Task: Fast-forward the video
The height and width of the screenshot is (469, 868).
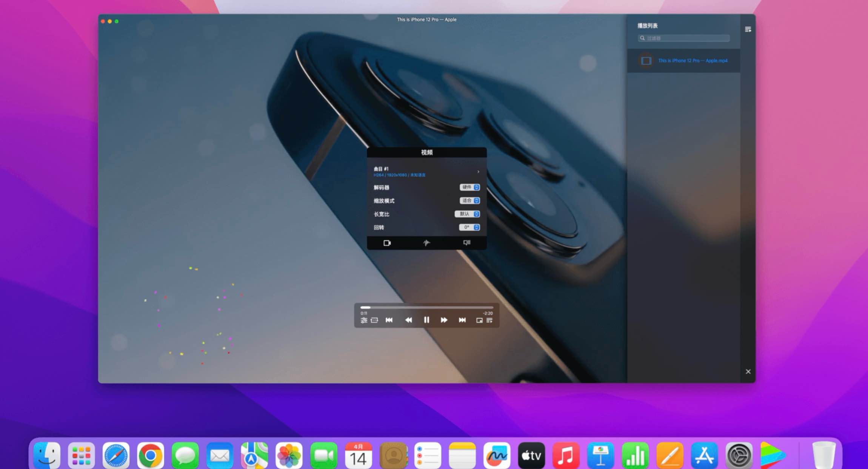Action: [445, 320]
